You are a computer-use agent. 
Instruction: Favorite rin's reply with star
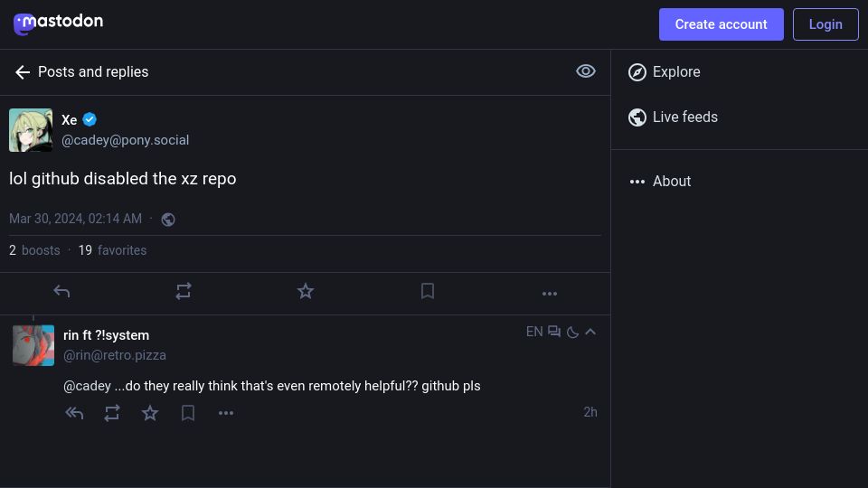tap(150, 413)
